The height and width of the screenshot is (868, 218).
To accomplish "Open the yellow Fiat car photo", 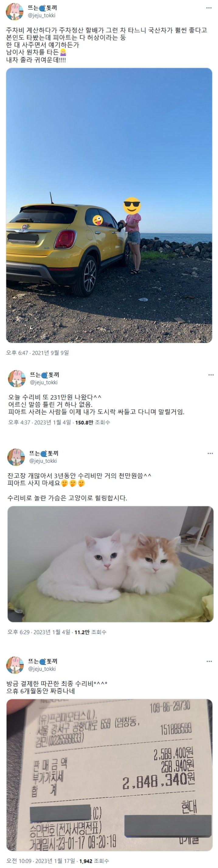I will pos(109,205).
